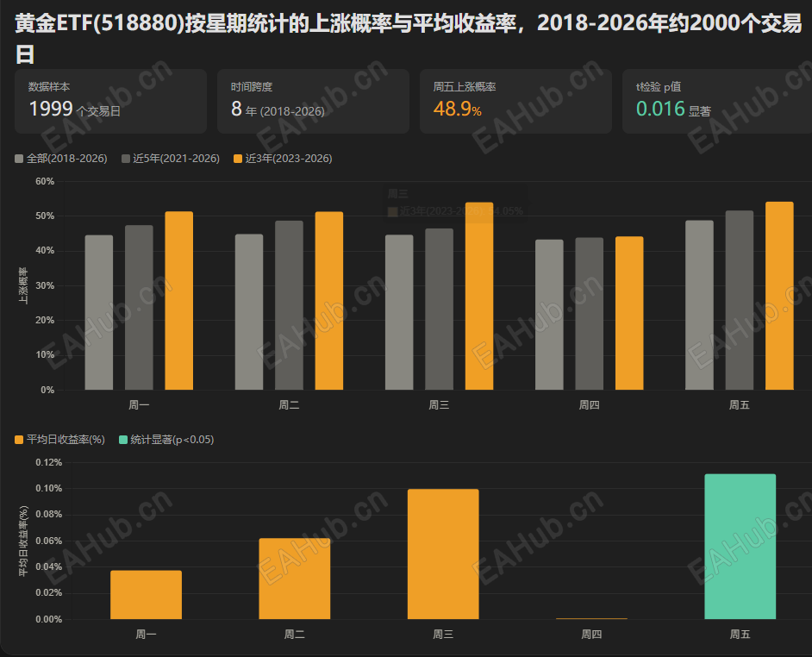Click the orange 近3年 bar for 周五
The image size is (812, 657).
click(x=779, y=296)
